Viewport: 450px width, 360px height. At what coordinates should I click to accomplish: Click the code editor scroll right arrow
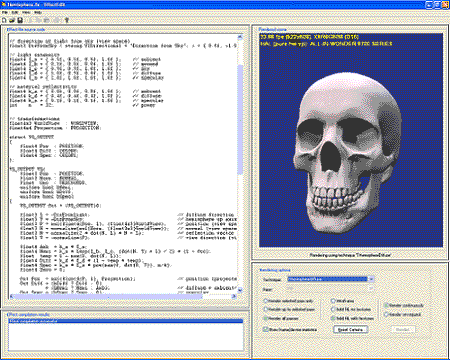tap(234, 296)
